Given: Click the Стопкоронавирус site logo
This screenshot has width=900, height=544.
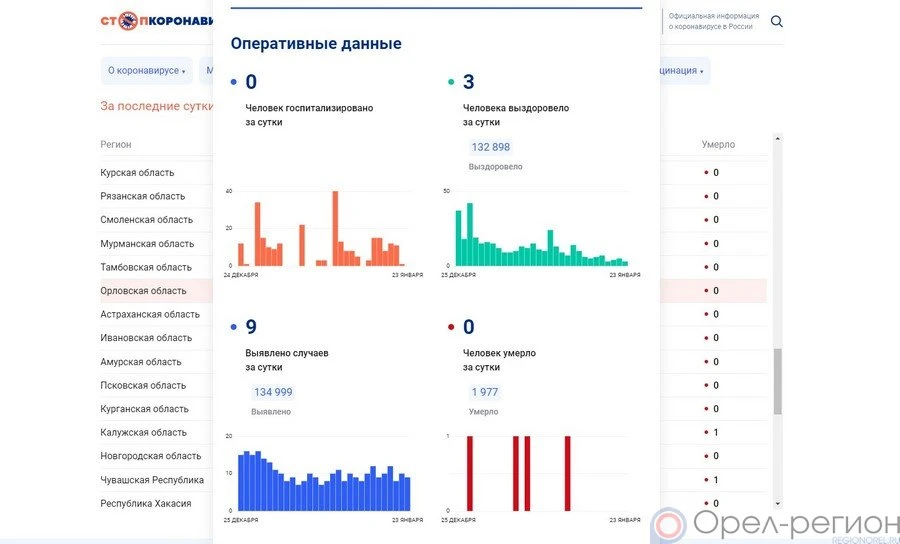Looking at the screenshot, I should coord(156,21).
